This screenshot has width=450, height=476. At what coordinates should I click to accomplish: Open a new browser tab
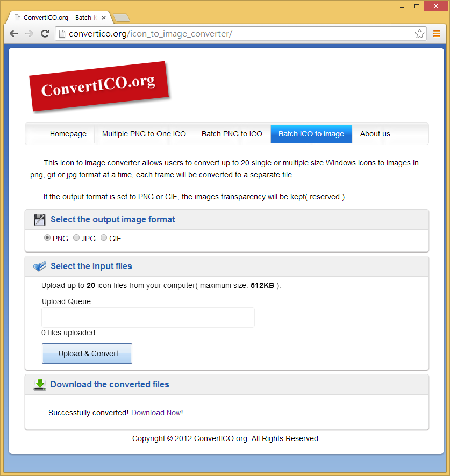tap(122, 18)
